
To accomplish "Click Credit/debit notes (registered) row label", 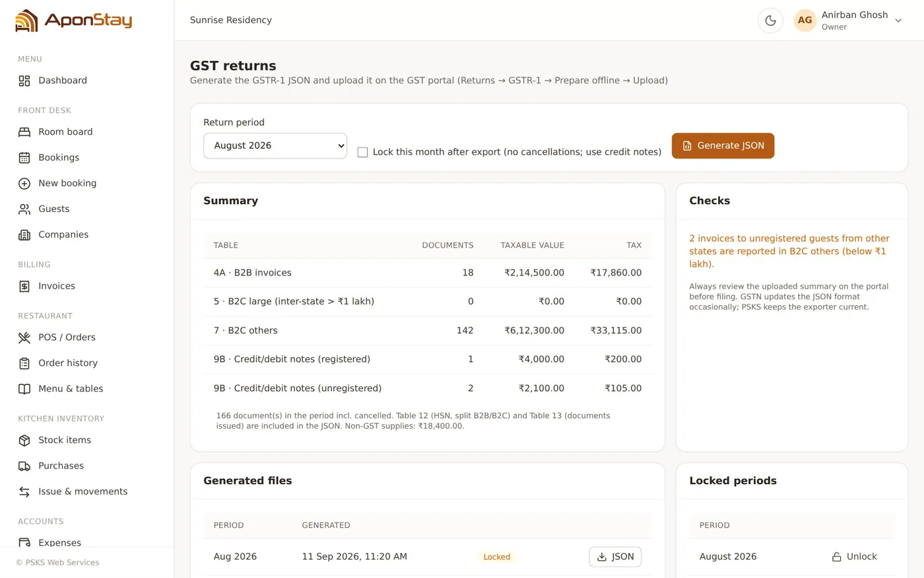I will [x=292, y=359].
